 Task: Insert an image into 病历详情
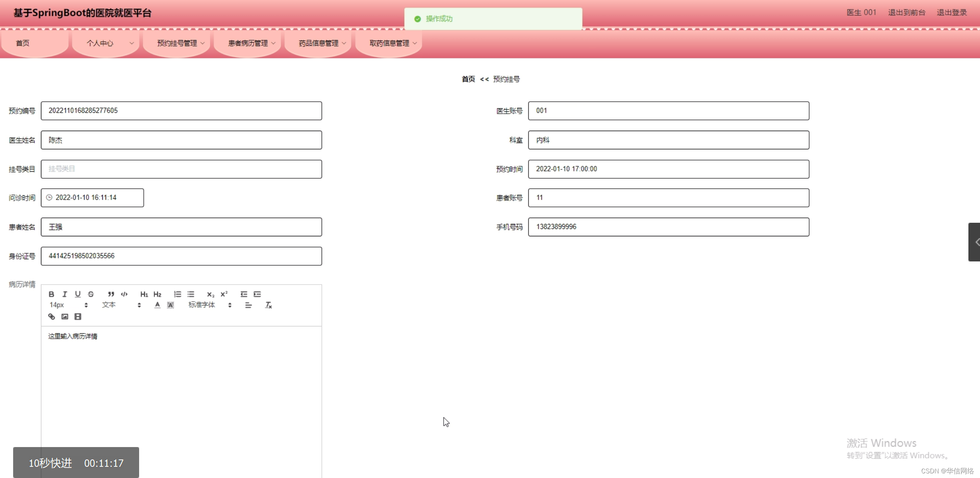(65, 317)
